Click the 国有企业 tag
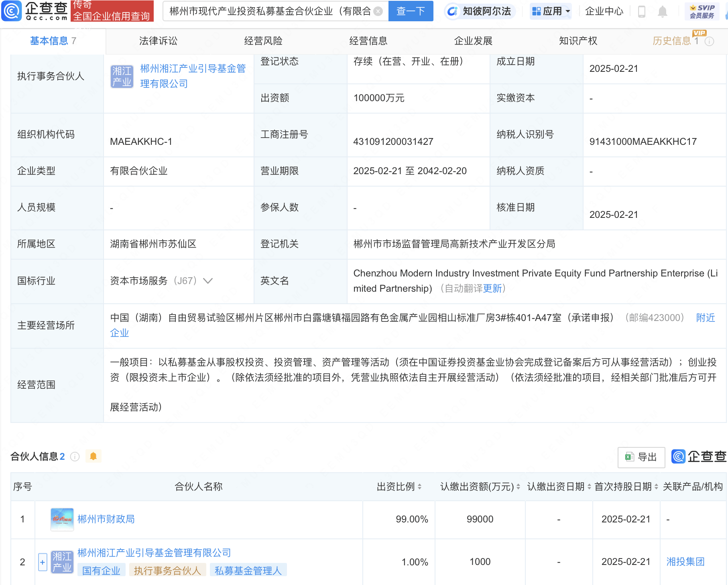The width and height of the screenshot is (728, 585). click(x=102, y=571)
